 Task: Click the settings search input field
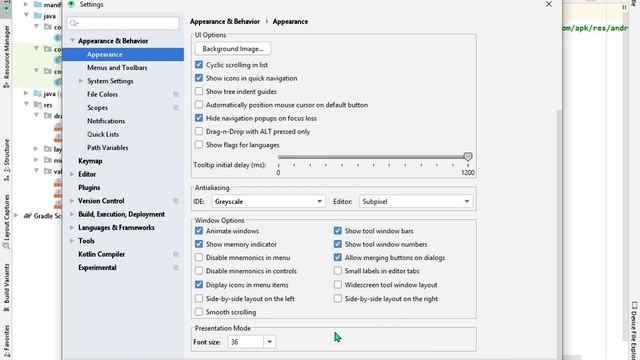[123, 23]
